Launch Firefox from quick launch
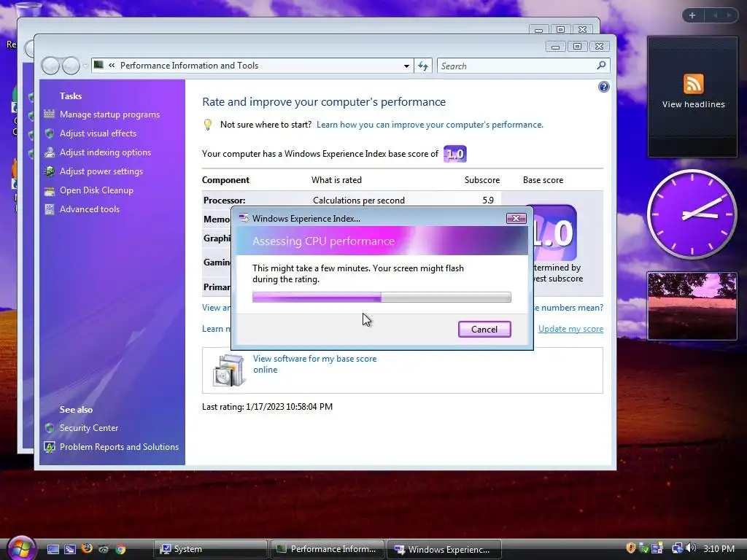Viewport: 747px width, 560px height. pos(87,548)
